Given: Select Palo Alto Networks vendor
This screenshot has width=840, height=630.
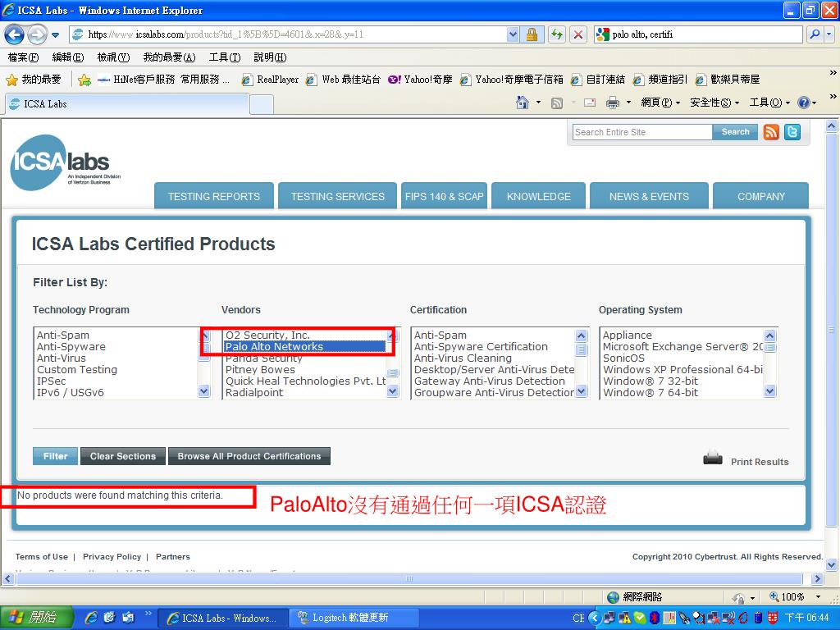Looking at the screenshot, I should [304, 347].
